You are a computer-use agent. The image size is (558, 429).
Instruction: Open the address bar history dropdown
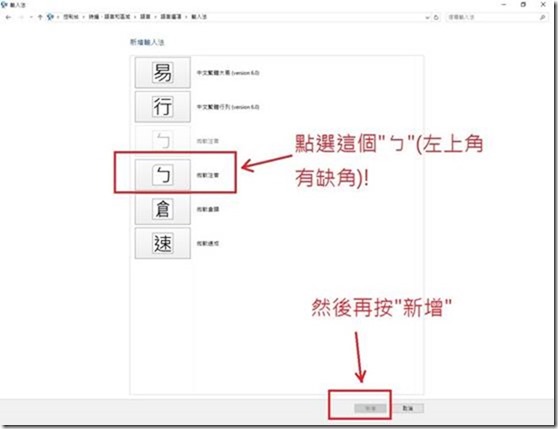tap(427, 17)
